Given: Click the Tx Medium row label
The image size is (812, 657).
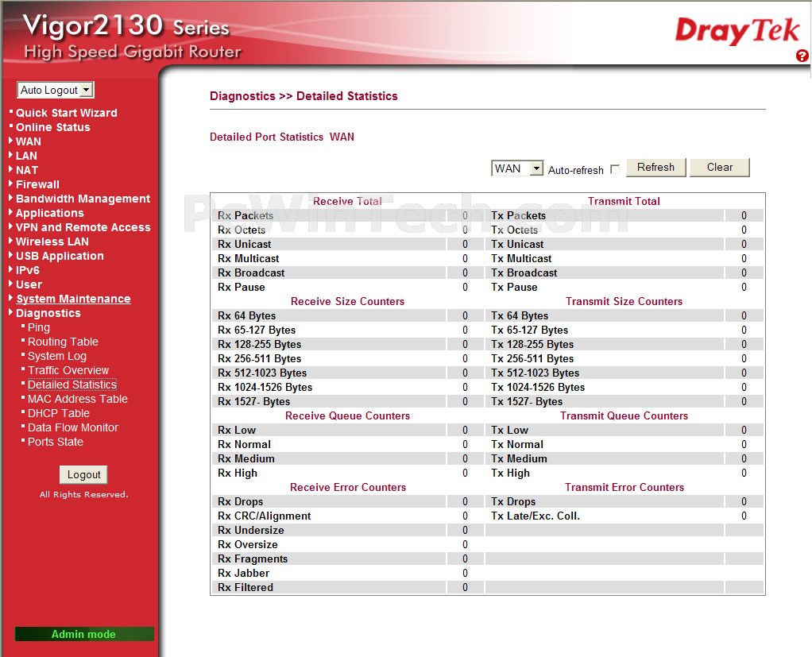Looking at the screenshot, I should [x=519, y=458].
